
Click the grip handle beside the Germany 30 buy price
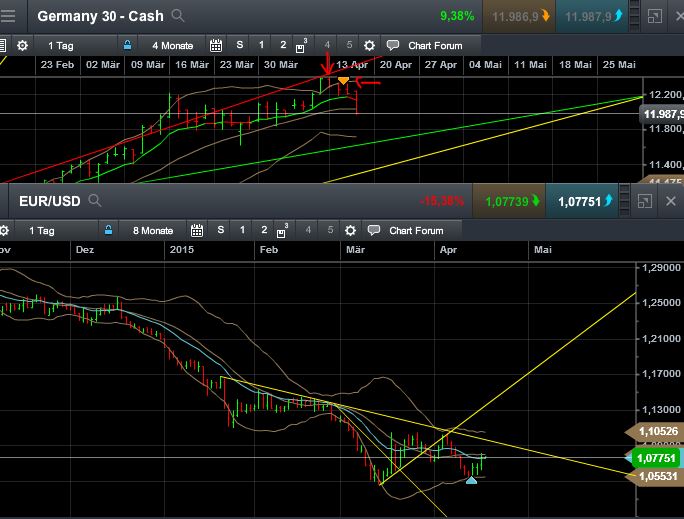635,16
